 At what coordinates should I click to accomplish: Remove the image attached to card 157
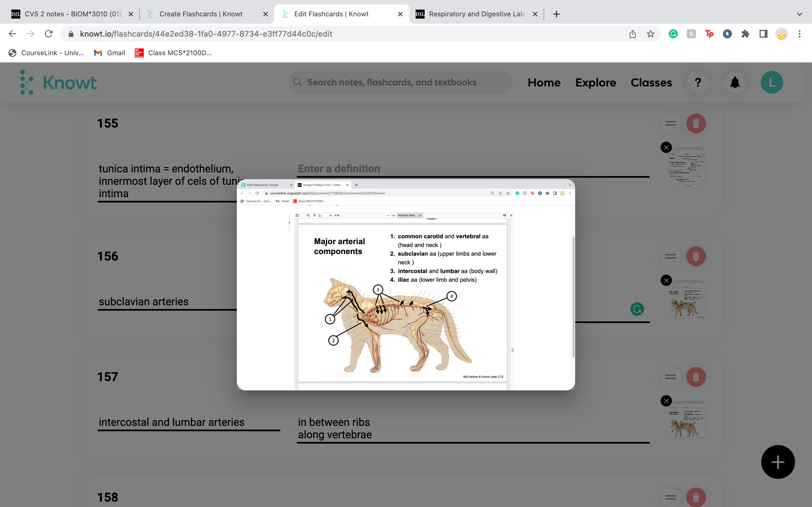666,401
